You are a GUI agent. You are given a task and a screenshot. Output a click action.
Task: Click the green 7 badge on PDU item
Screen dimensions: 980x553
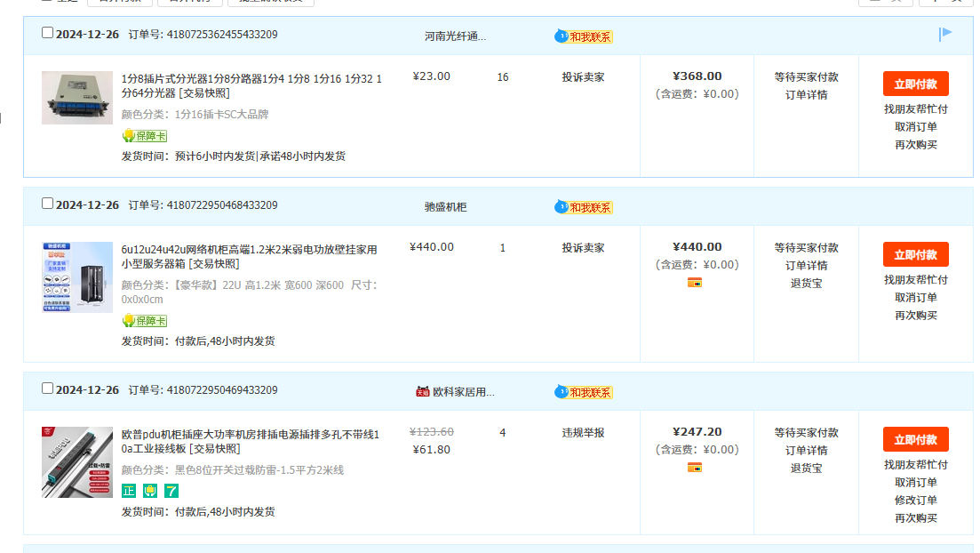click(171, 490)
